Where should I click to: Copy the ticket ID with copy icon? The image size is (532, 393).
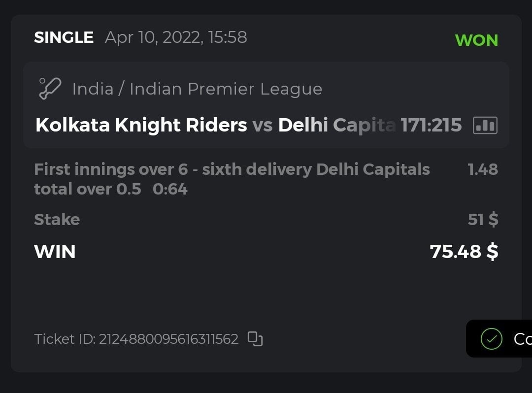click(x=255, y=339)
